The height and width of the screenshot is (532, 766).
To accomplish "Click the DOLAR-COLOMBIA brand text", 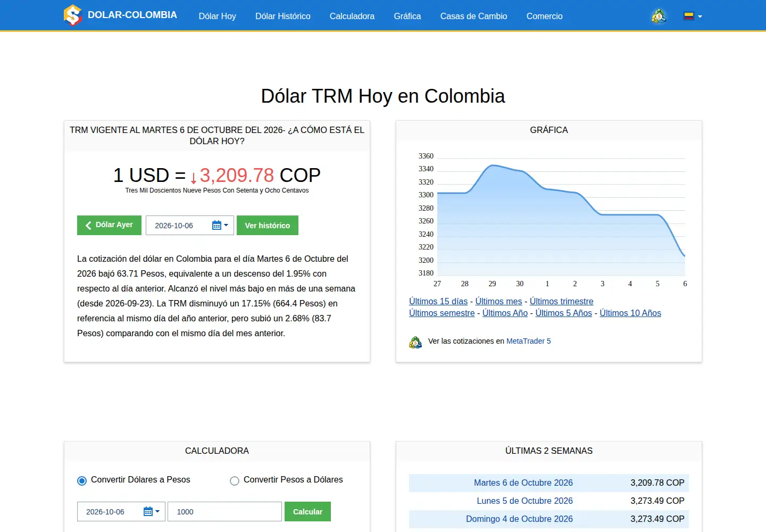I will [132, 15].
